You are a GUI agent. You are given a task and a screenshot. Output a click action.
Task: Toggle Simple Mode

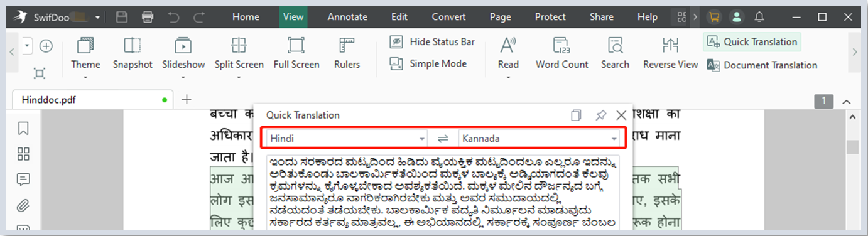tap(428, 63)
